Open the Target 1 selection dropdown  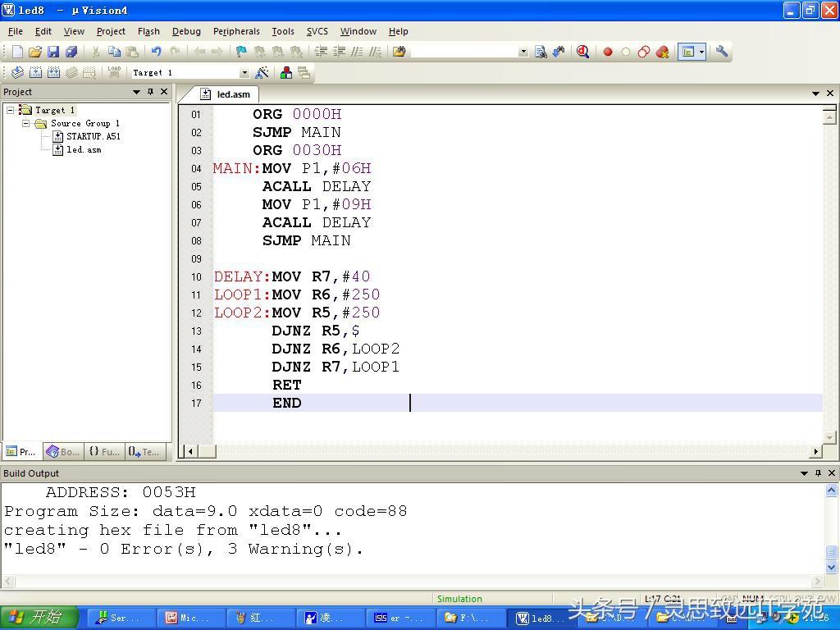[x=244, y=73]
